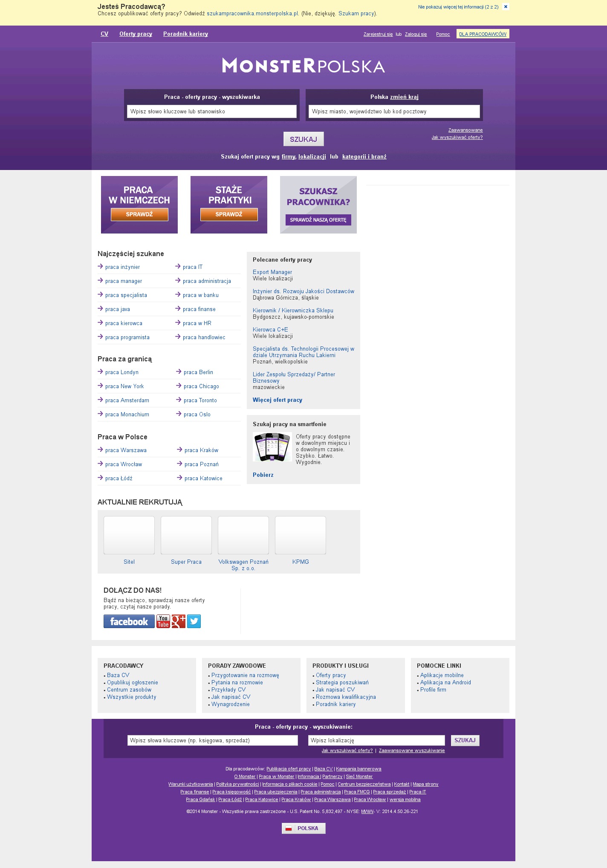The image size is (607, 868).
Task: Focus the keyword or job title field
Action: 212,112
